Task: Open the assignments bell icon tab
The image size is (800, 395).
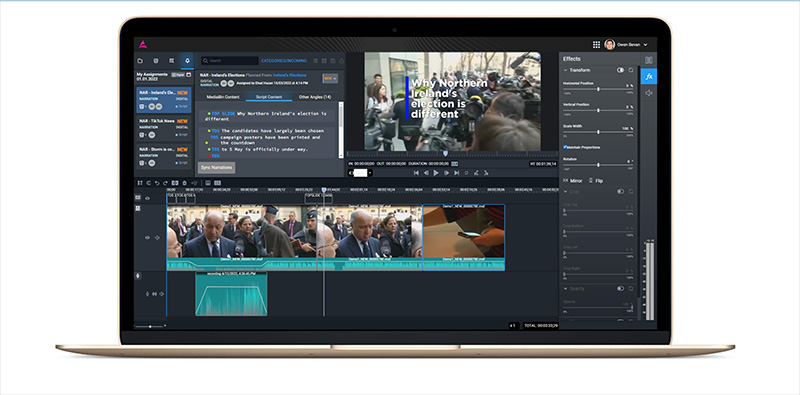Action: point(188,60)
